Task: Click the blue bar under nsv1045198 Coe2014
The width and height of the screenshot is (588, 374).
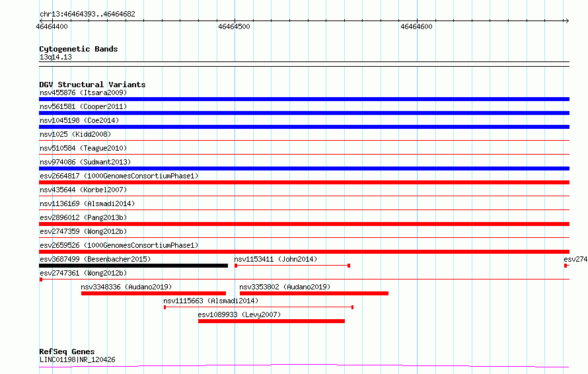Action: coord(304,127)
